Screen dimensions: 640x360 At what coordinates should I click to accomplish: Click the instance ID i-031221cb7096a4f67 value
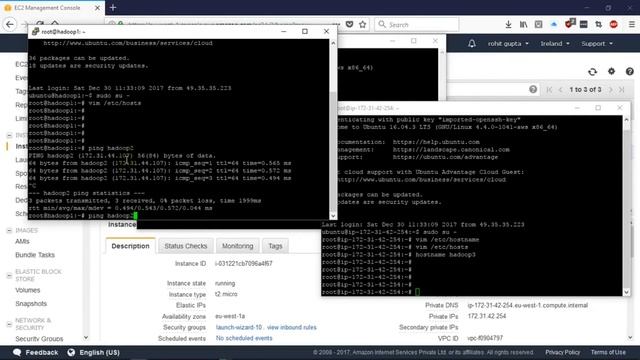(x=244, y=264)
